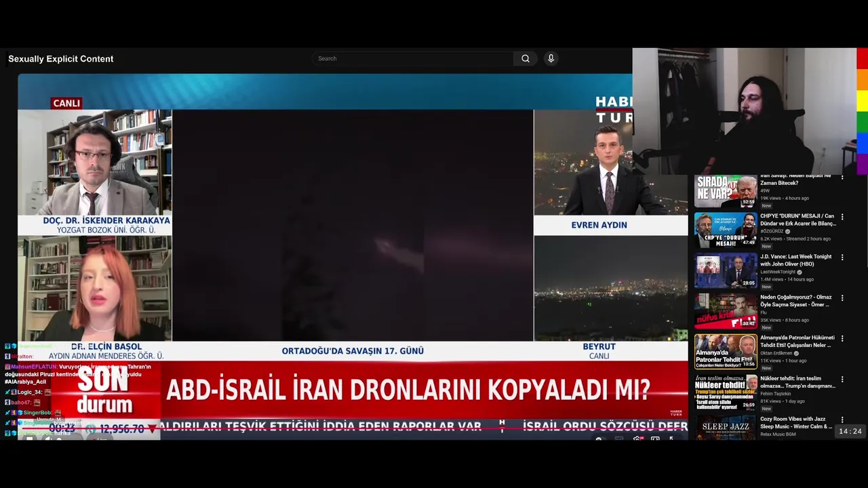868x488 pixels.
Task: Open video 'CHP'YE DURUN MESAJI / Can Dündar'
Action: pyautogui.click(x=798, y=220)
